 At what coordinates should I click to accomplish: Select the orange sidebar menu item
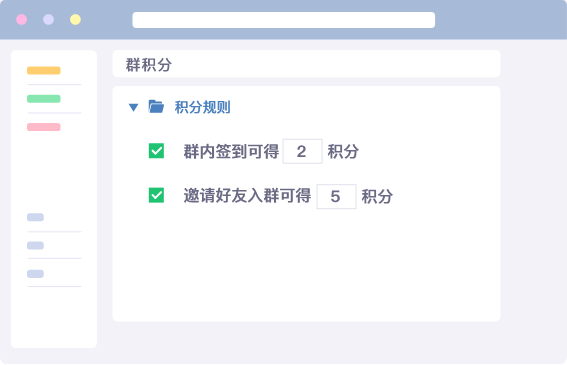(x=44, y=70)
